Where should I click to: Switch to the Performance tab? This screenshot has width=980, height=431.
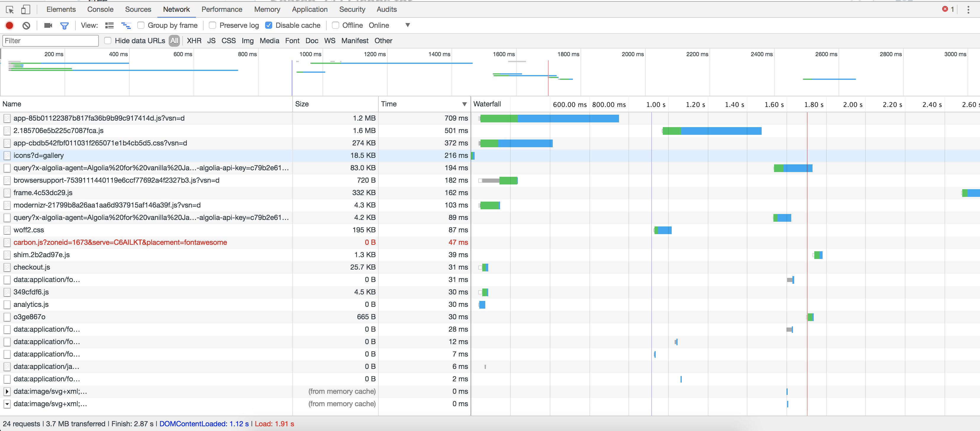[222, 9]
